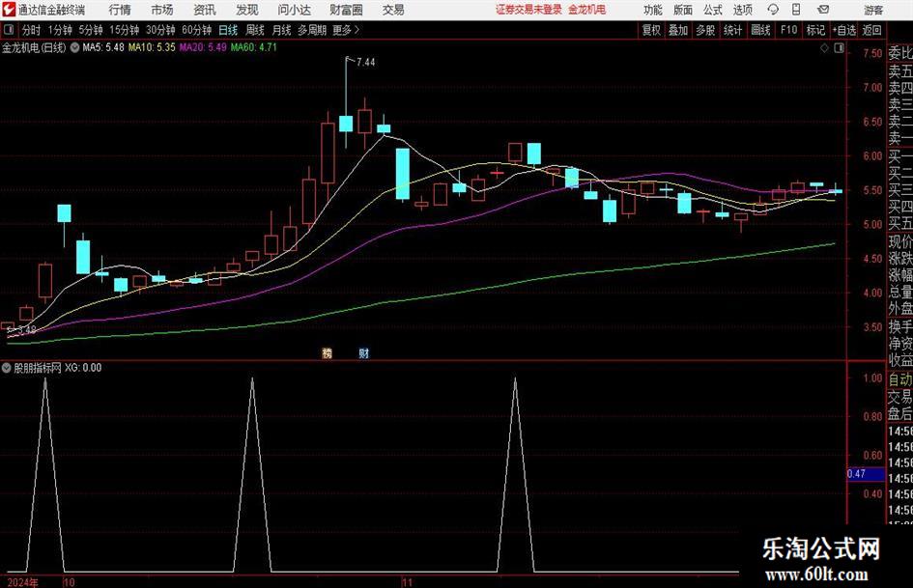Expand the 更多 periods chevron
The image size is (913, 588).
coord(347,30)
